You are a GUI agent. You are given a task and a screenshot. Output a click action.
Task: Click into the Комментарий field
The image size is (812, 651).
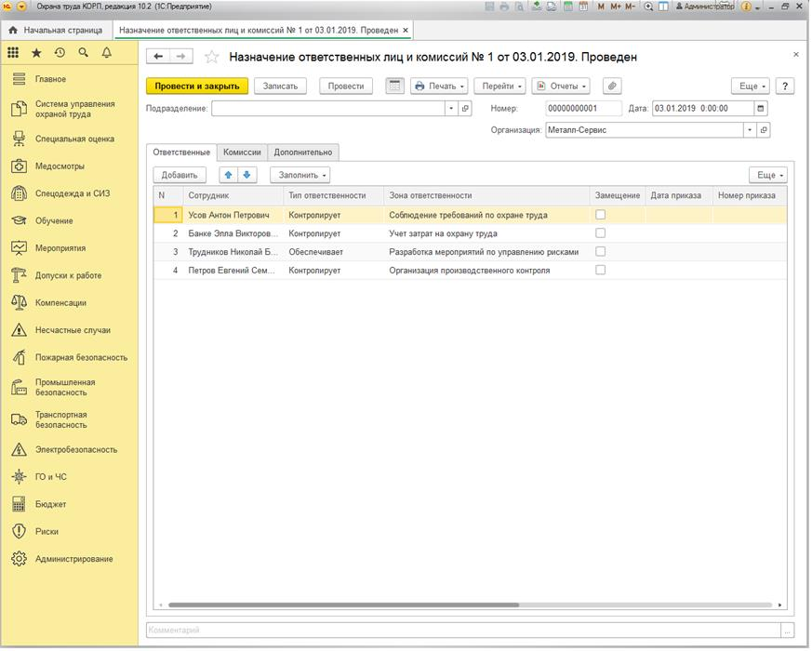pos(464,631)
